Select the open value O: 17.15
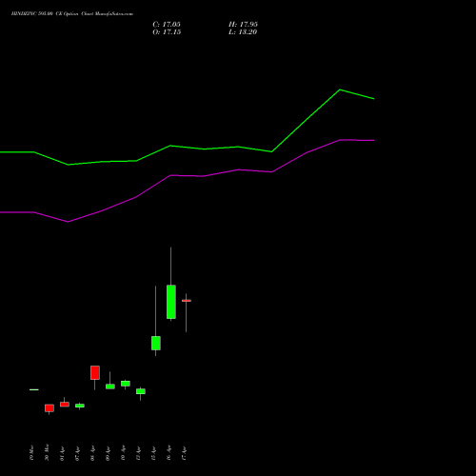 coord(167,32)
